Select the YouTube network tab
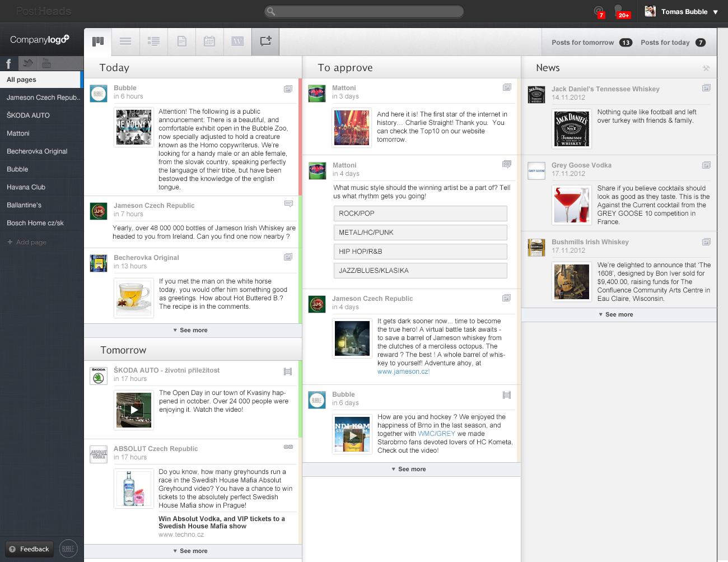Image resolution: width=728 pixels, height=562 pixels. click(46, 63)
